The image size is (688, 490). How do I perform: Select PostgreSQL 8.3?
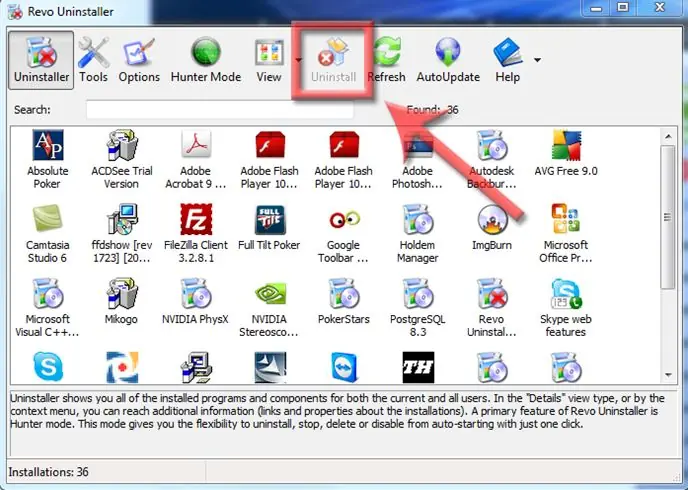[417, 307]
